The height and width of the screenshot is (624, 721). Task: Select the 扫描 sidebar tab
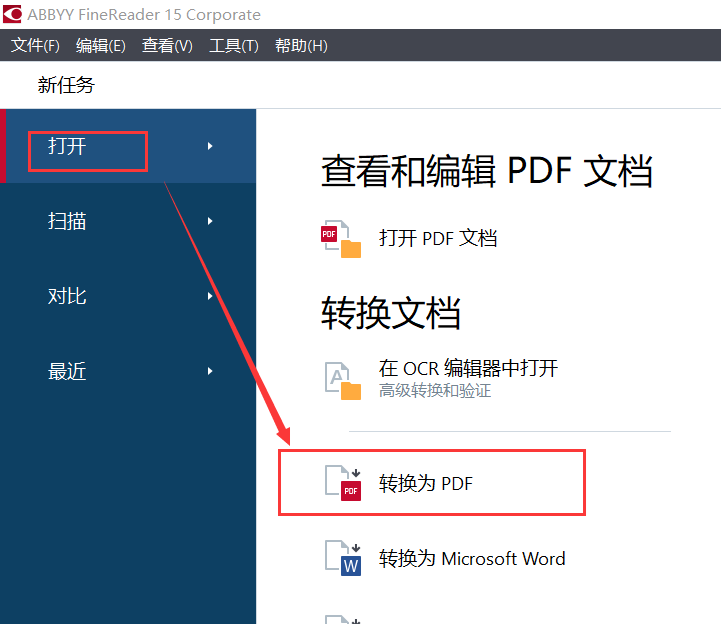(128, 221)
